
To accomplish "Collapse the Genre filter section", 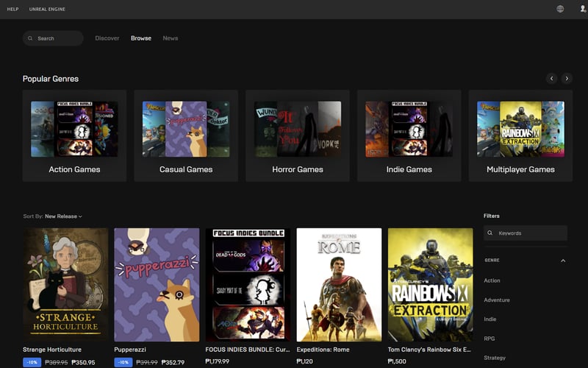I will pos(563,261).
